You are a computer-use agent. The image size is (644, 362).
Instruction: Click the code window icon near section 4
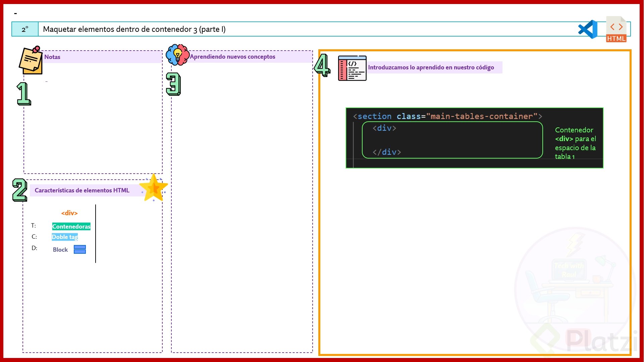(x=352, y=68)
